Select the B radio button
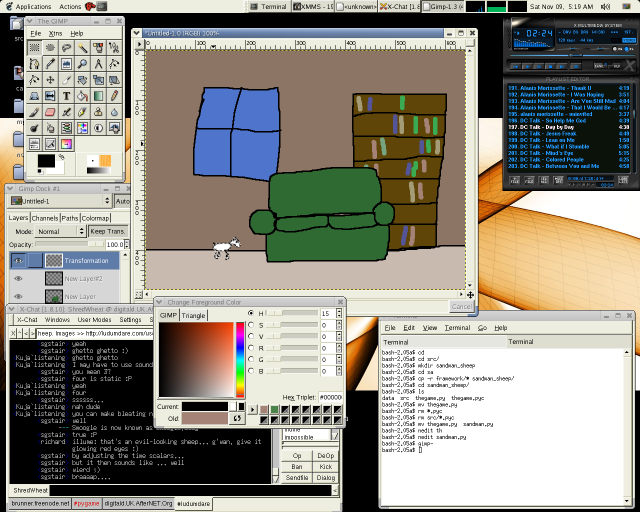This screenshot has width=640, height=512. [x=251, y=371]
